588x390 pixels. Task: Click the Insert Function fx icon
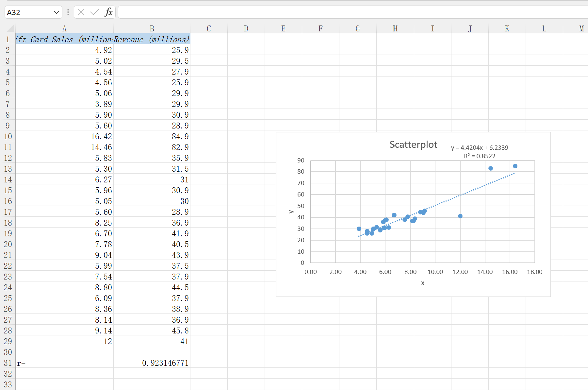pyautogui.click(x=108, y=12)
